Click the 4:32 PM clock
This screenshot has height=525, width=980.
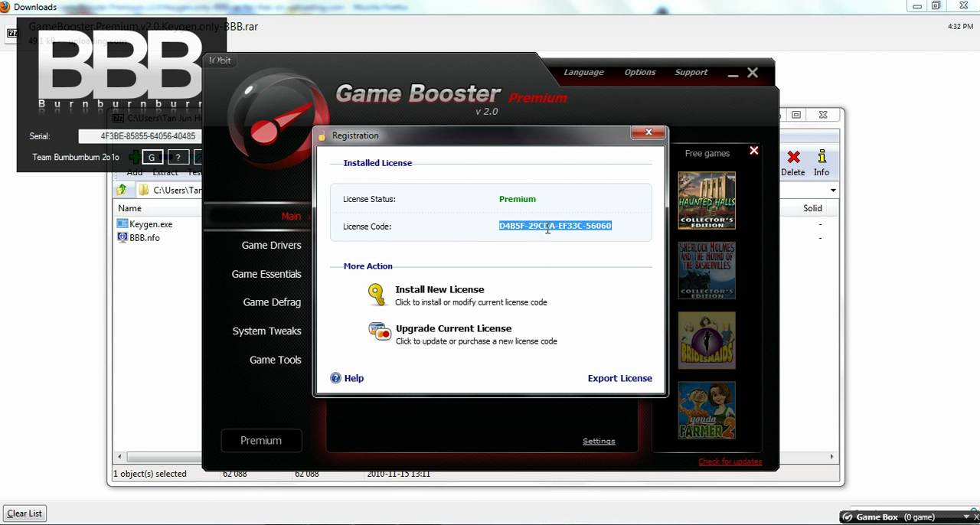point(960,26)
